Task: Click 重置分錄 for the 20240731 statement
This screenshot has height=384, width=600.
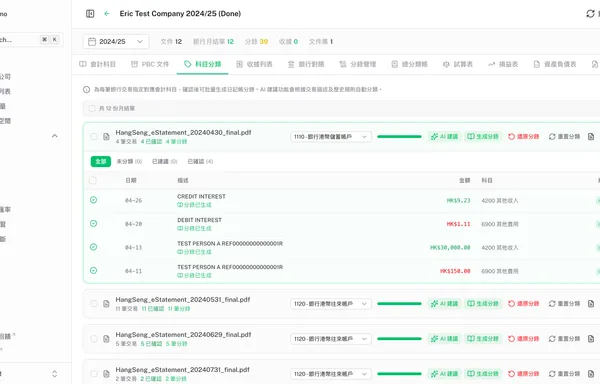Action: tap(564, 374)
